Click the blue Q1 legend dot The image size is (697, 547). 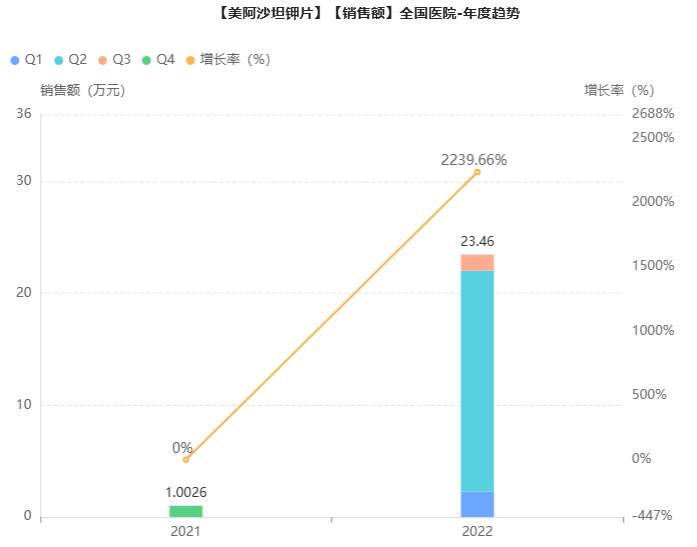coord(14,60)
